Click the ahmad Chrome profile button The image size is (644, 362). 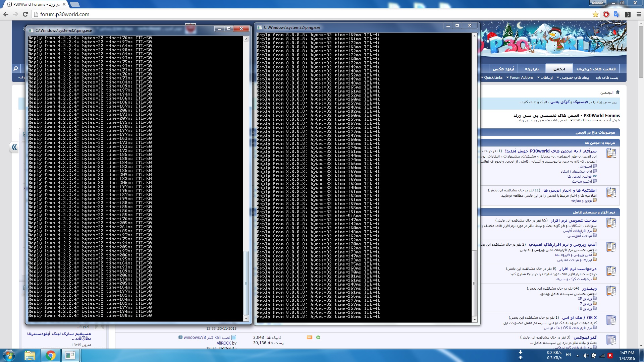point(597,3)
